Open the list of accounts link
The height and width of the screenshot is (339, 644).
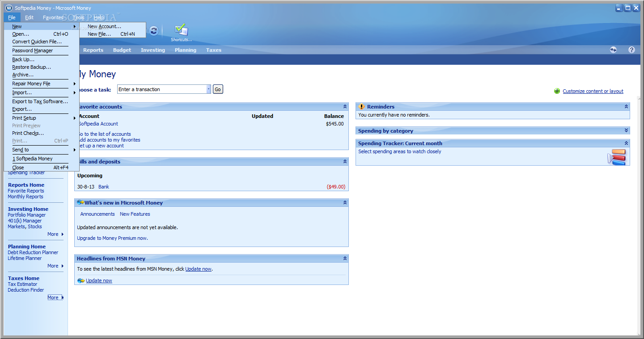(105, 134)
